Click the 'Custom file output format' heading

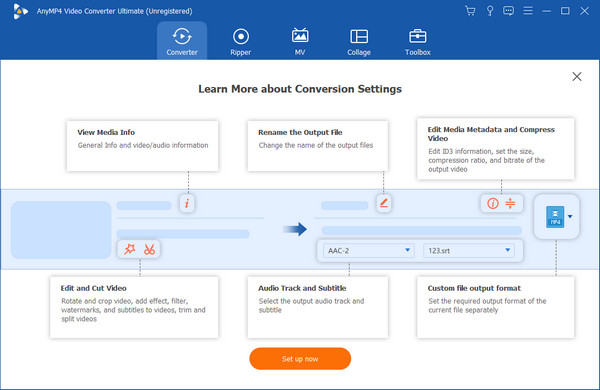coord(474,288)
